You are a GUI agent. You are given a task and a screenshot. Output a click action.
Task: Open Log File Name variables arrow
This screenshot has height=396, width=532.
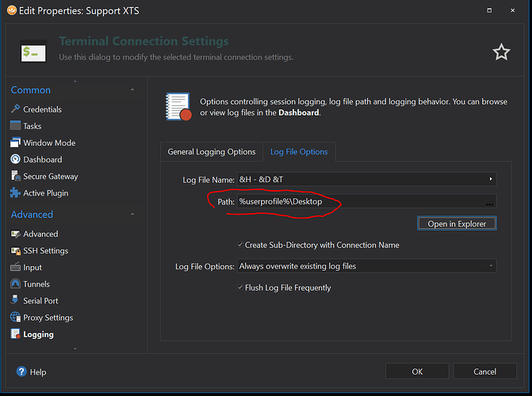(492, 180)
